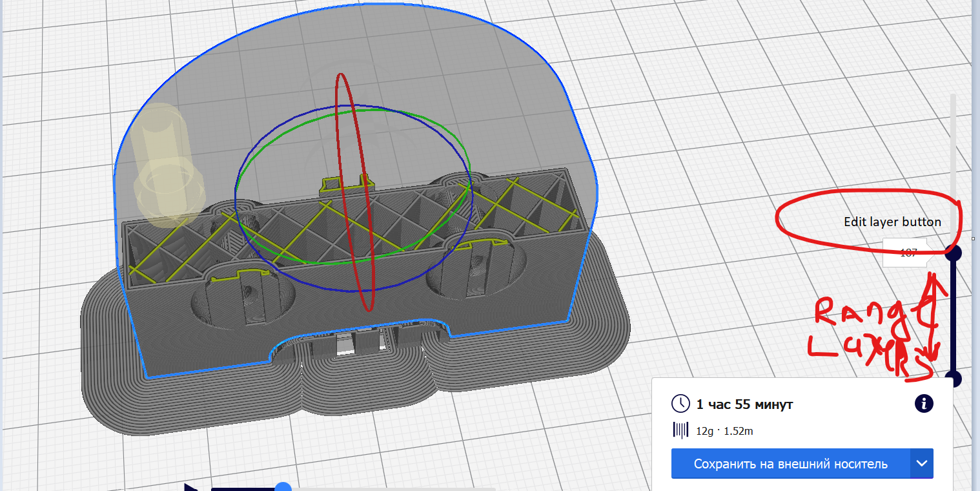Click the circled Edit layer button

[x=893, y=222]
